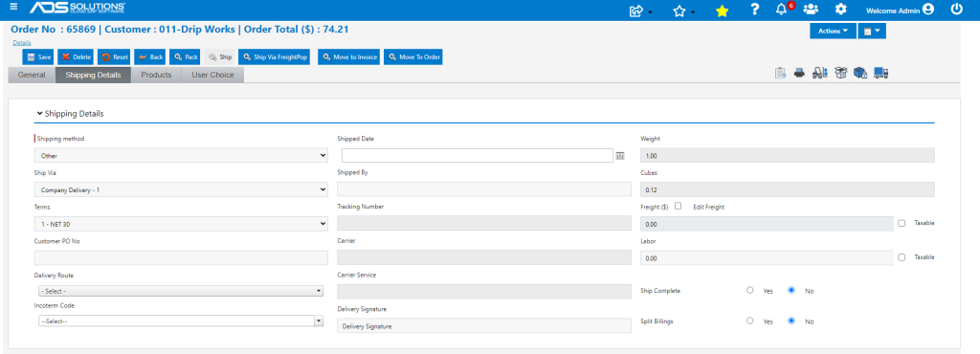This screenshot has height=354, width=980.
Task: Open the Shipped Date calendar picker
Action: click(x=619, y=155)
